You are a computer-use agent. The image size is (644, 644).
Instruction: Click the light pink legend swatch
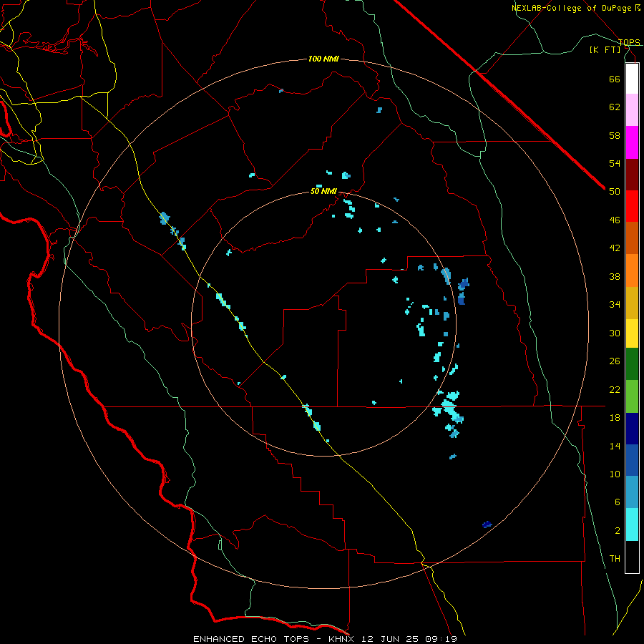point(632,110)
